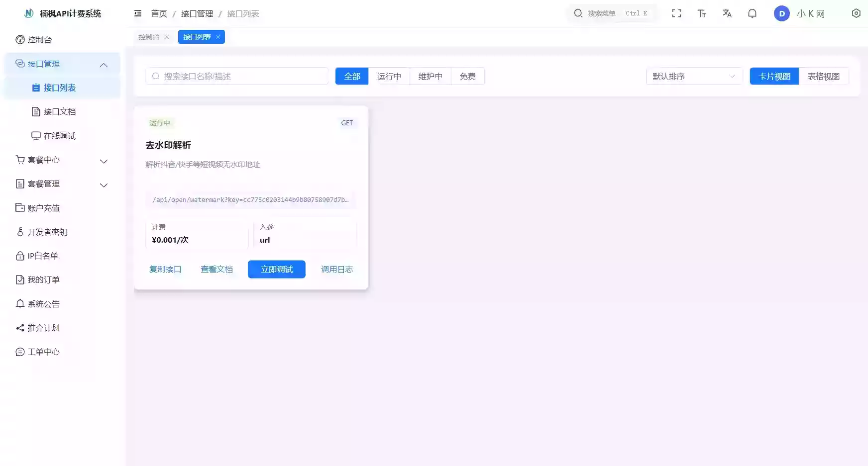Screen dimensions: 868x466
Task: Open the language switcher icon
Action: click(727, 13)
